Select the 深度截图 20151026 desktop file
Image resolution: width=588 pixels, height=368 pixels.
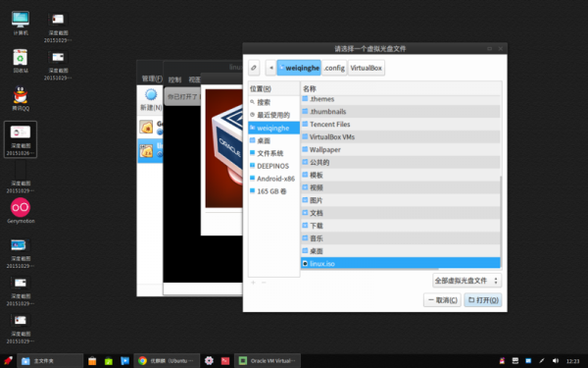(x=21, y=139)
